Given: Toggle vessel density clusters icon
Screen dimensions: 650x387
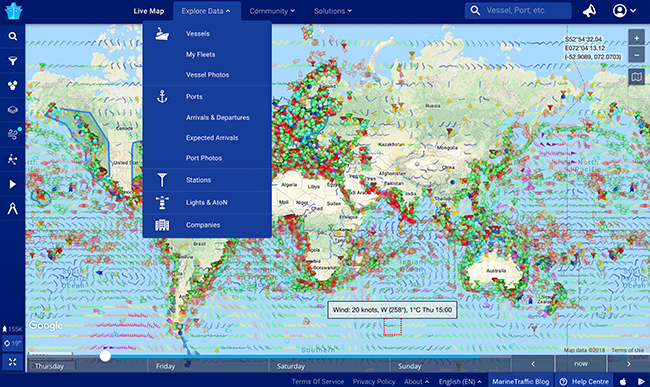Looking at the screenshot, I should coord(12,85).
